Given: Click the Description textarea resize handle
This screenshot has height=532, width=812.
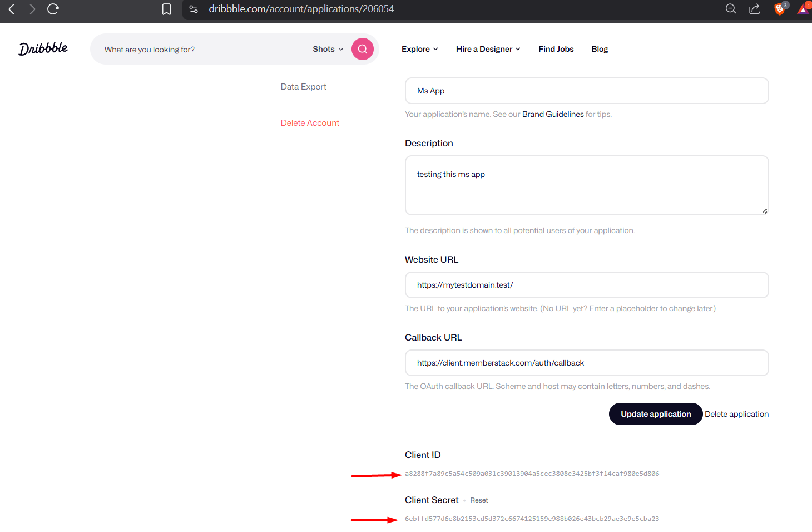Looking at the screenshot, I should (765, 211).
